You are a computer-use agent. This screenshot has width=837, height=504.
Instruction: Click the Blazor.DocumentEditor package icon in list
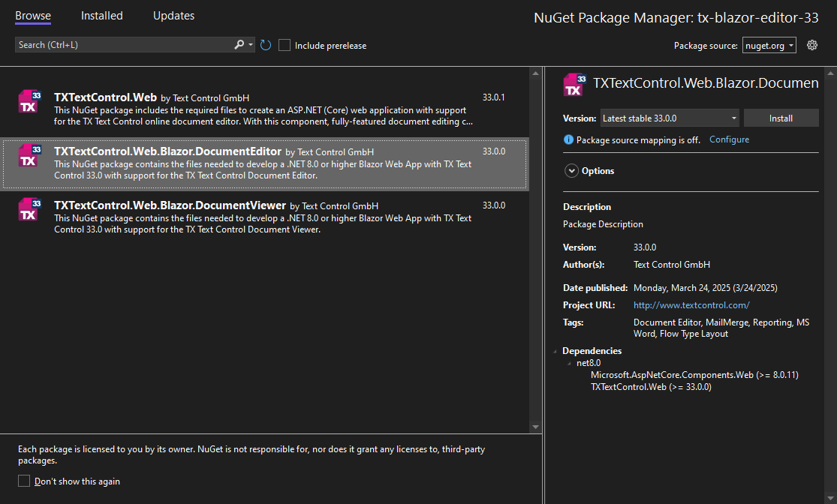pos(29,155)
